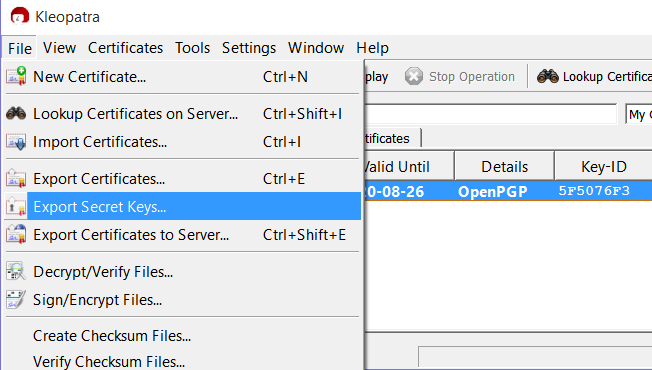
Task: Click the 5F5076F3 key ID cell
Action: [x=594, y=191]
